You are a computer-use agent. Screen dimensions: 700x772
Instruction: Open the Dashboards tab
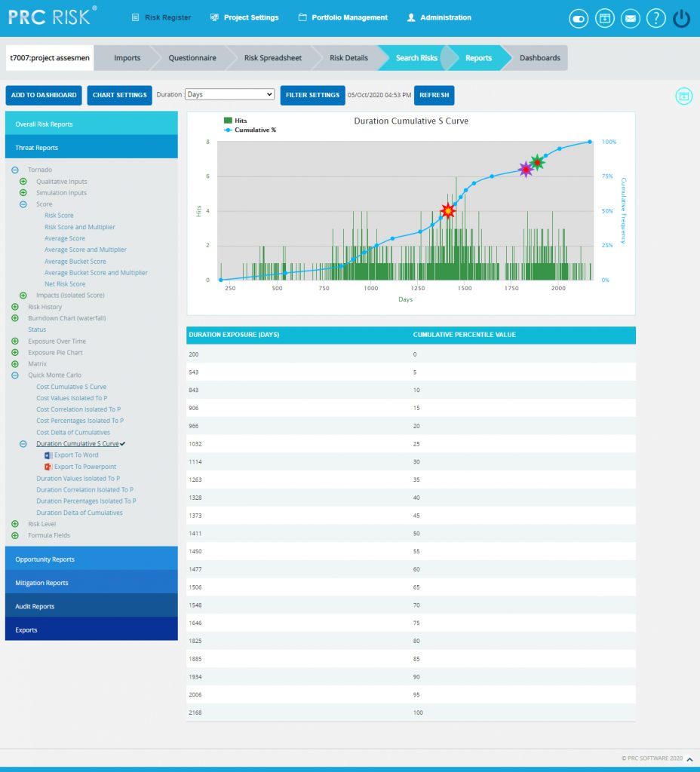pos(539,58)
